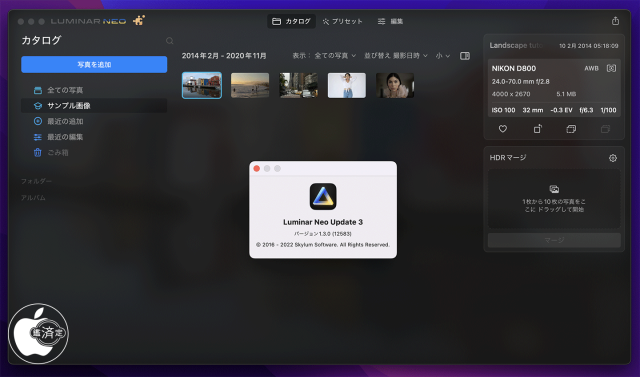Click the HDR drop zone area
The width and height of the screenshot is (640, 377).
click(x=554, y=199)
